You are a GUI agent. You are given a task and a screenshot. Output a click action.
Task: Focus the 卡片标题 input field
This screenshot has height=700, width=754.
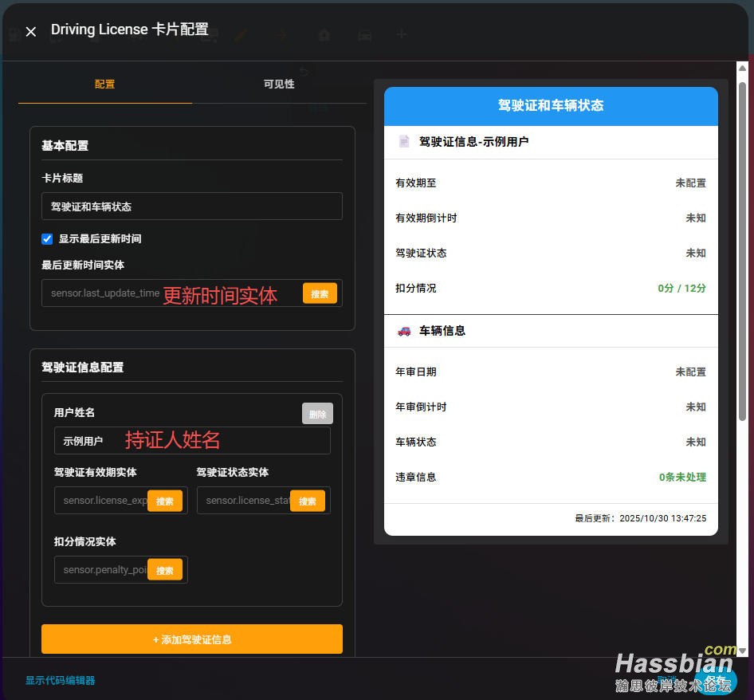pos(192,206)
